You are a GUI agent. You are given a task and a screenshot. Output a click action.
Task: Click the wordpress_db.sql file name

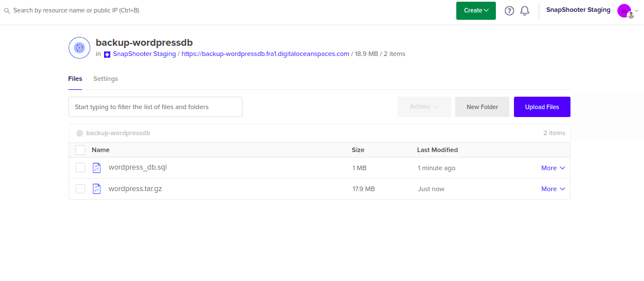pos(137,167)
